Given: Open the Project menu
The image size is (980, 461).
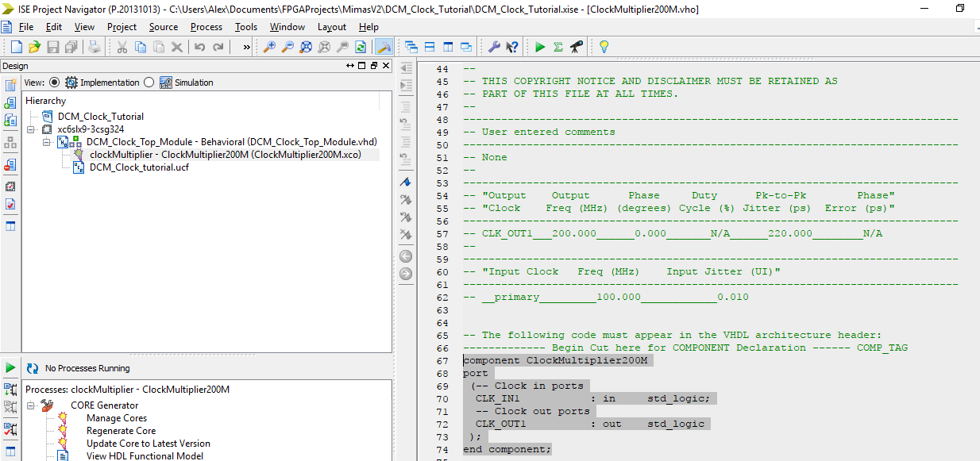Looking at the screenshot, I should [122, 26].
